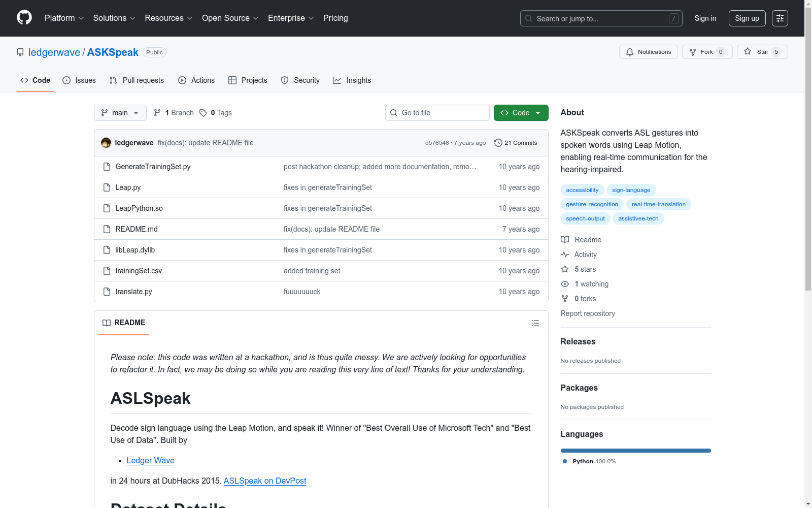Click the Python 100.0% language link
Image resolution: width=812 pixels, height=508 pixels.
coord(589,461)
